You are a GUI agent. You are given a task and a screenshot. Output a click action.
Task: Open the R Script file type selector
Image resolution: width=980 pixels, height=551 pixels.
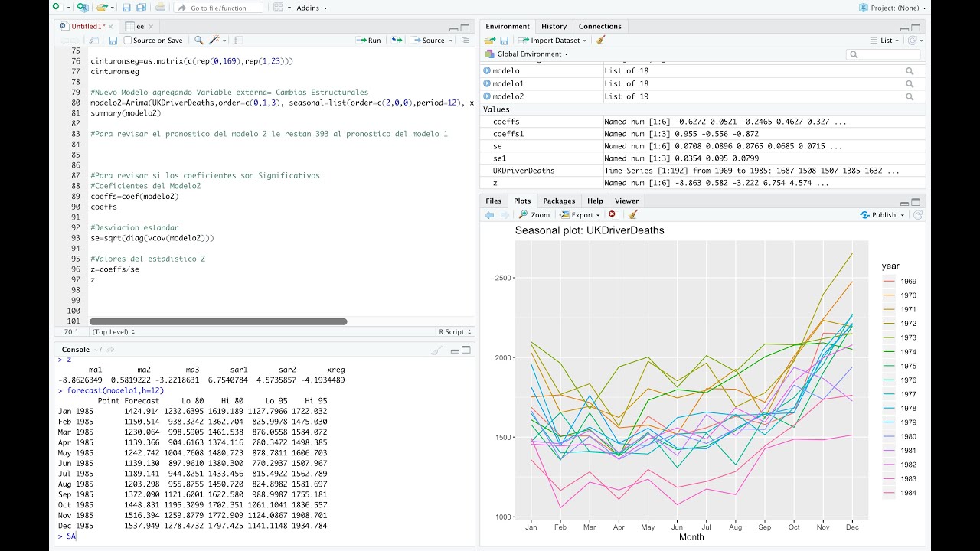tap(455, 331)
